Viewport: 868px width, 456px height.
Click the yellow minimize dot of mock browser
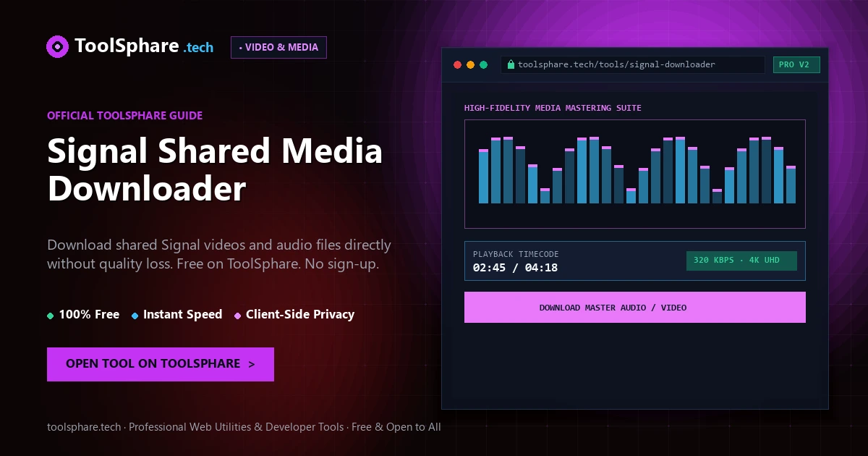point(470,64)
